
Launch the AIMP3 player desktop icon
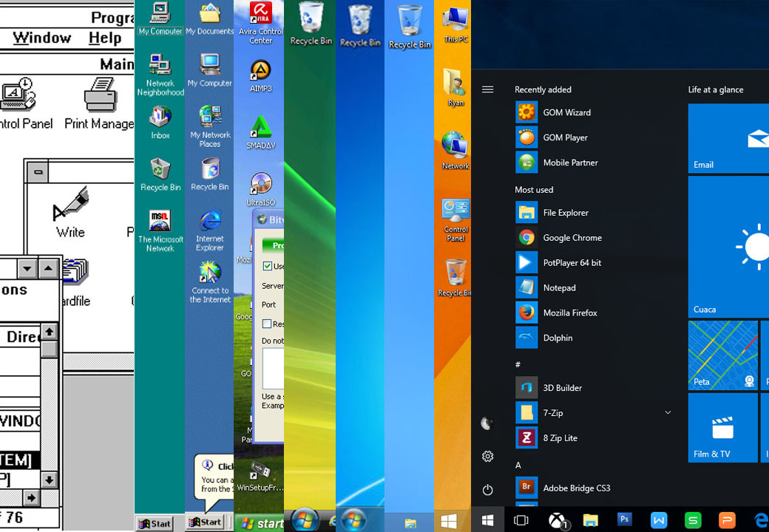point(260,70)
